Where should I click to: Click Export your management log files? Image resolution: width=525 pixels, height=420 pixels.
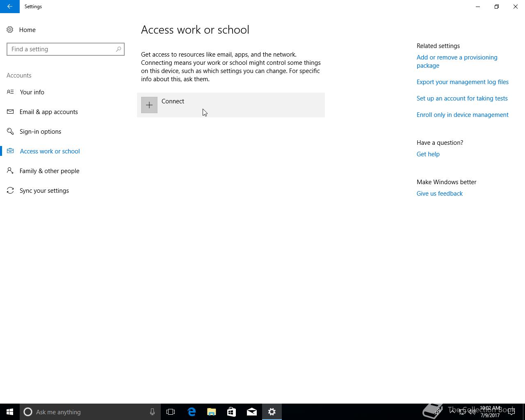(463, 82)
